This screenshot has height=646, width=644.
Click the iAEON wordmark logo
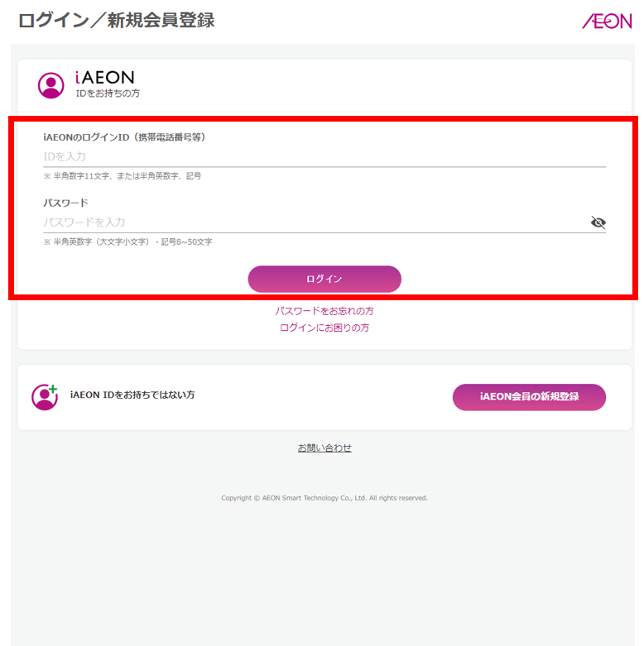coord(105,78)
